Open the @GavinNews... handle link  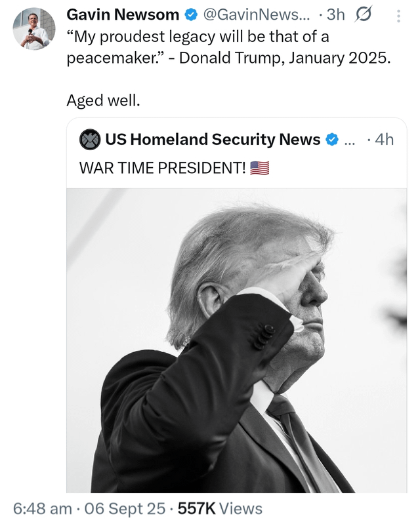[x=256, y=14]
